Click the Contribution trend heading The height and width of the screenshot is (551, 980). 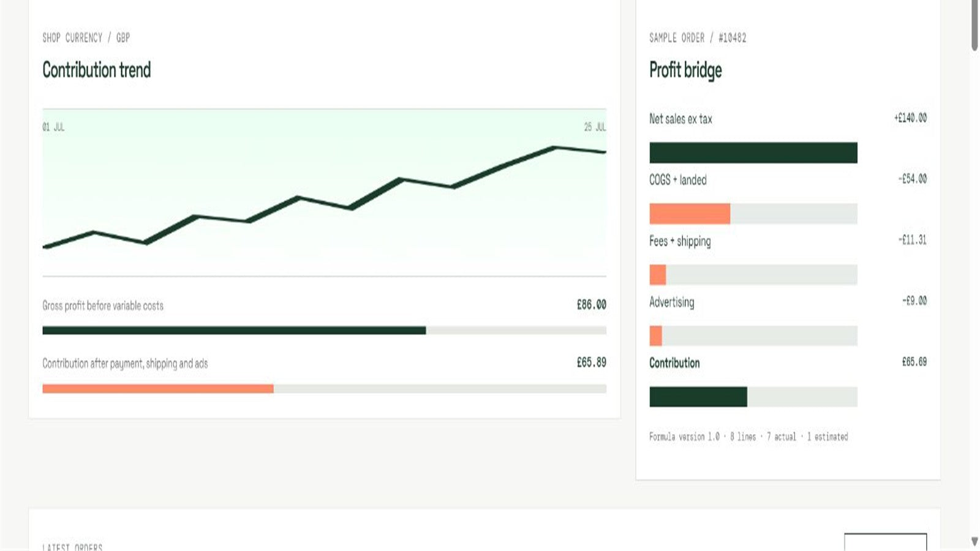pos(96,70)
